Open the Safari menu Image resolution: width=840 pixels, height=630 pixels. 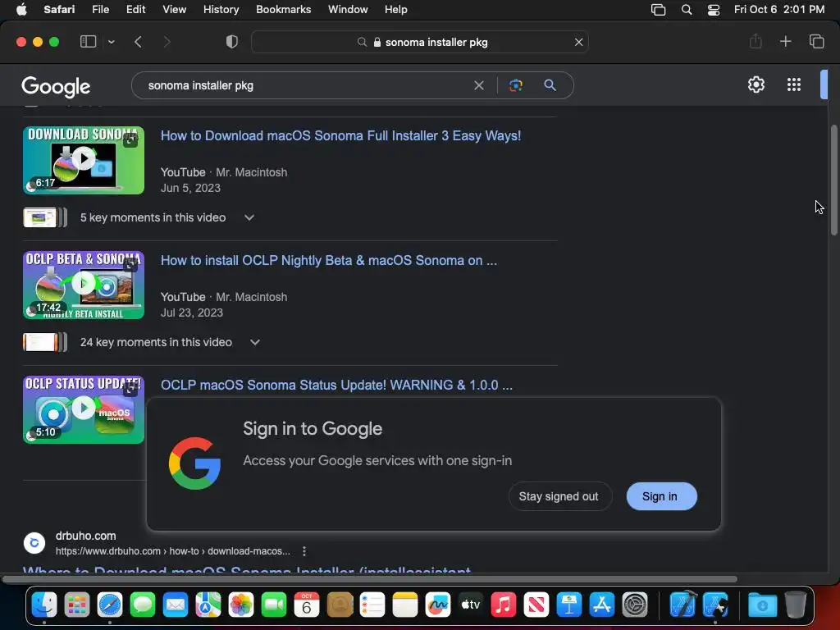point(59,9)
